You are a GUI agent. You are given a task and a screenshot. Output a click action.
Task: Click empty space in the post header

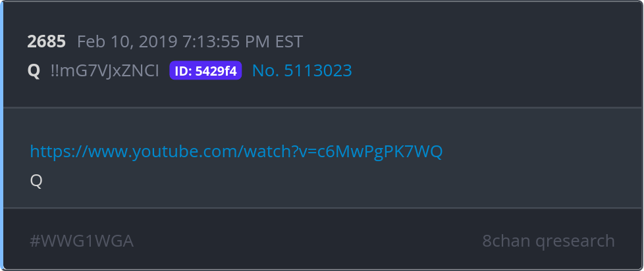click(x=493, y=55)
